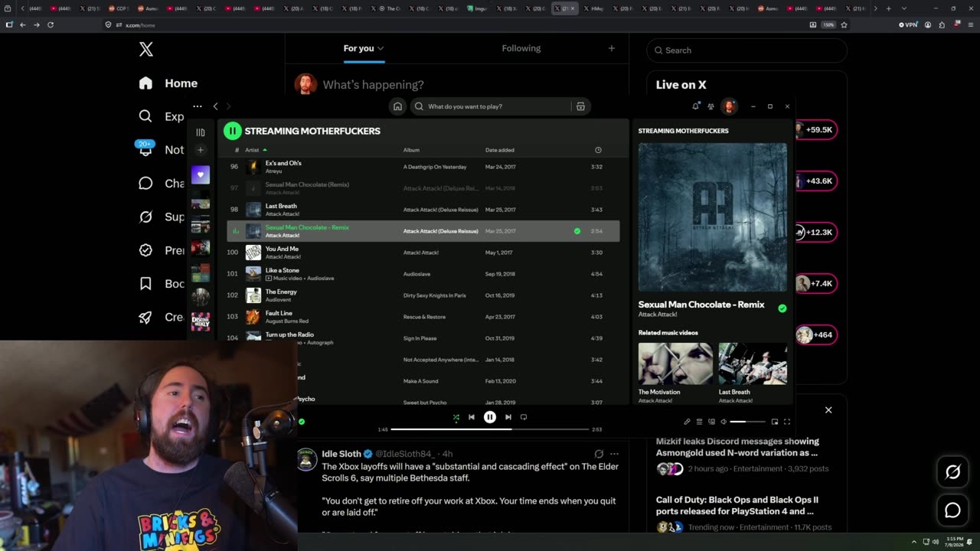This screenshot has height=551, width=980.
Task: Open X logo in browser sidebar
Action: tap(146, 50)
